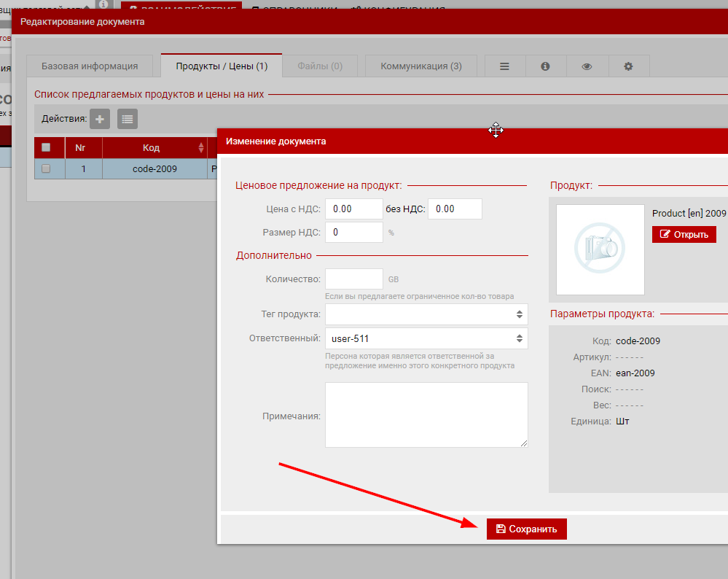This screenshot has height=579, width=728.
Task: Check the checkbox for row code-2009
Action: pos(46,168)
